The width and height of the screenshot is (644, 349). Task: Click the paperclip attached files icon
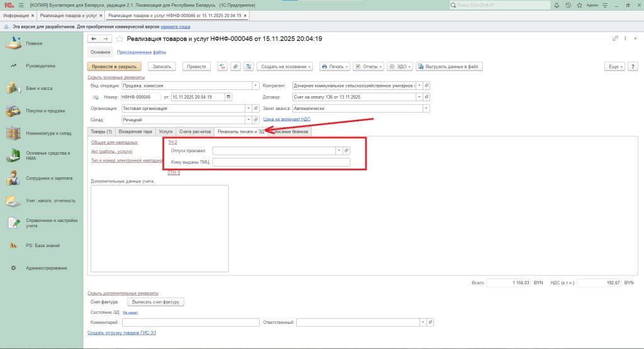click(235, 66)
